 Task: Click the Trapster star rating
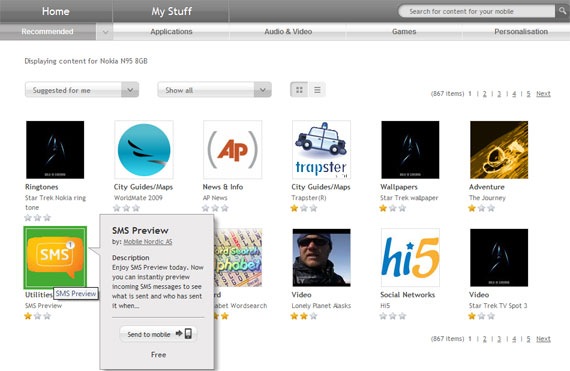pyautogui.click(x=304, y=208)
